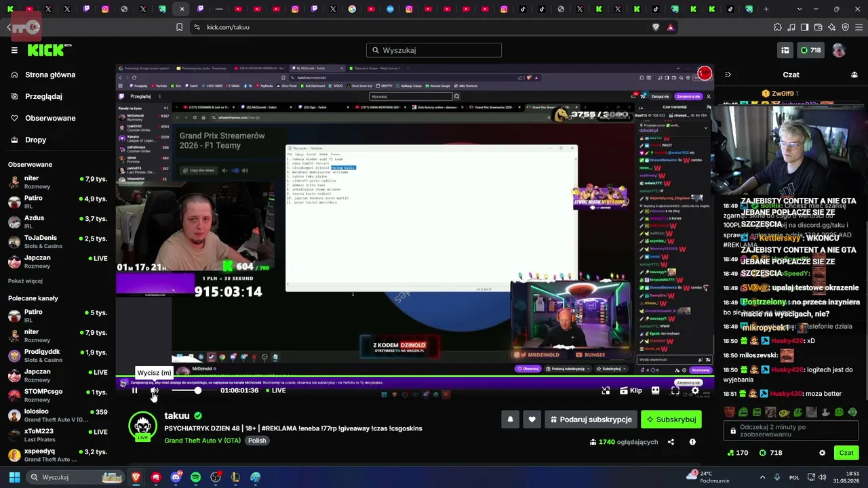
Task: Expand followed list with Pokaż więcej
Action: (25, 281)
